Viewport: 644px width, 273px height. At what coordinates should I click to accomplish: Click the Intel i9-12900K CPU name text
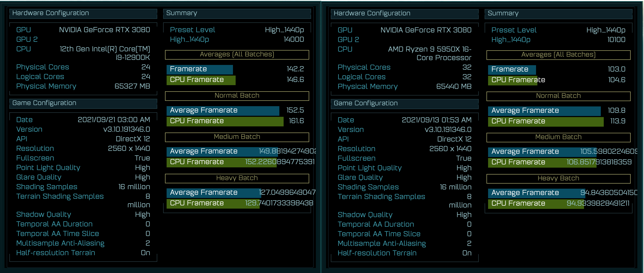tap(105, 53)
